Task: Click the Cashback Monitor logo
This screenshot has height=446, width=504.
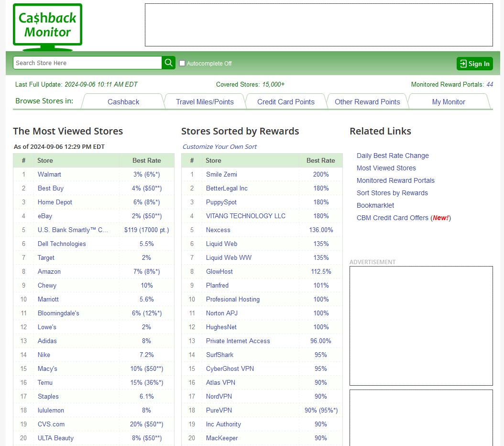Action: point(47,26)
